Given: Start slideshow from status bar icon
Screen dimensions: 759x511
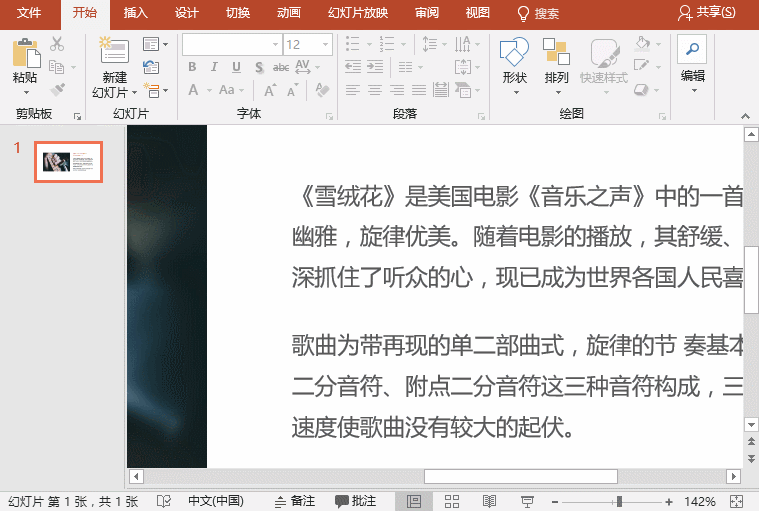Looking at the screenshot, I should [527, 501].
